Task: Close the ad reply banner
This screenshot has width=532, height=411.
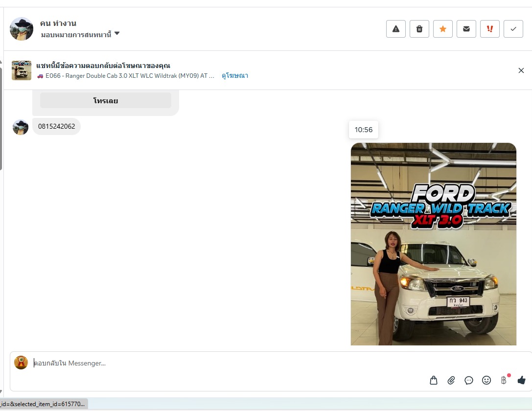Action: point(521,70)
